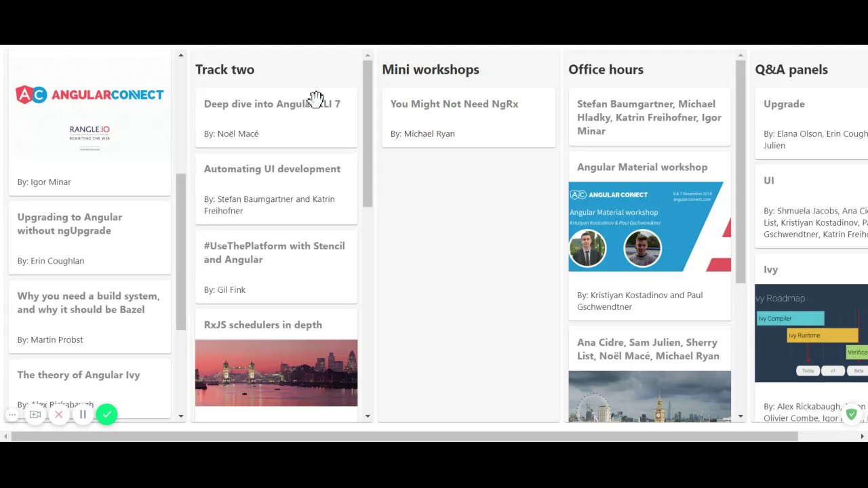Image resolution: width=868 pixels, height=488 pixels.
Task: Click the Ivy Roadmap chart image
Action: click(x=811, y=333)
